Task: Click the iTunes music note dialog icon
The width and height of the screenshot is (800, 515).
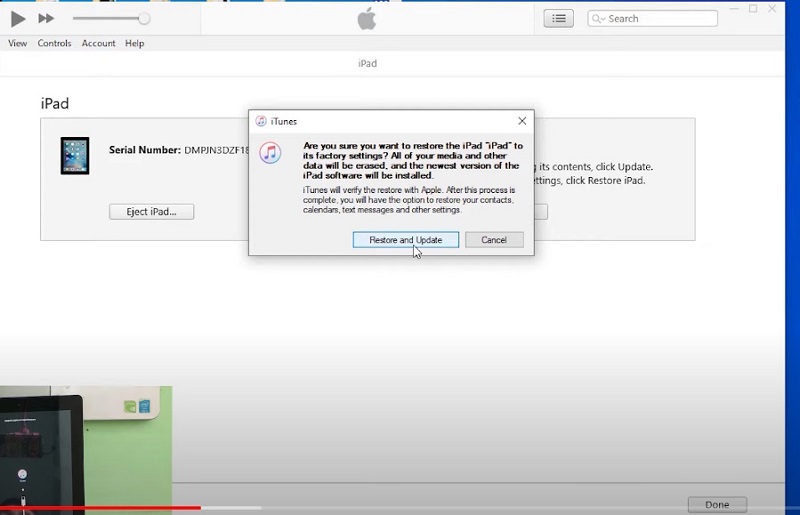Action: click(x=270, y=153)
